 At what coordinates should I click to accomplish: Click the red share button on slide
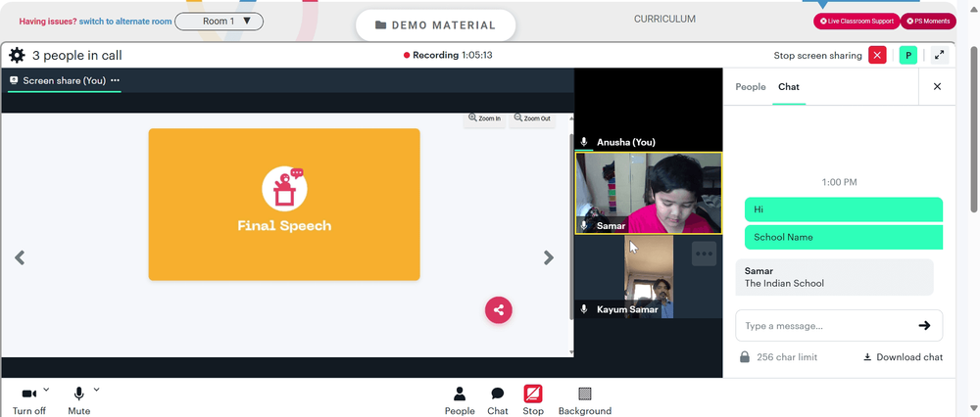point(499,310)
